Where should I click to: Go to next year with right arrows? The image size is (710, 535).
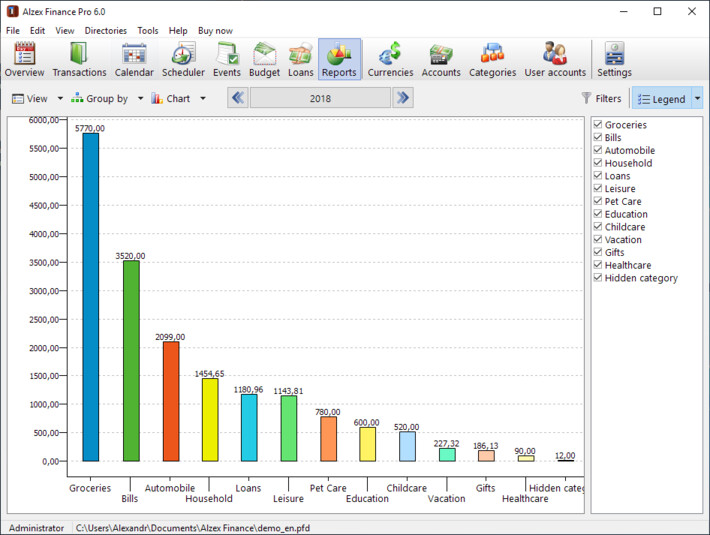tap(403, 98)
